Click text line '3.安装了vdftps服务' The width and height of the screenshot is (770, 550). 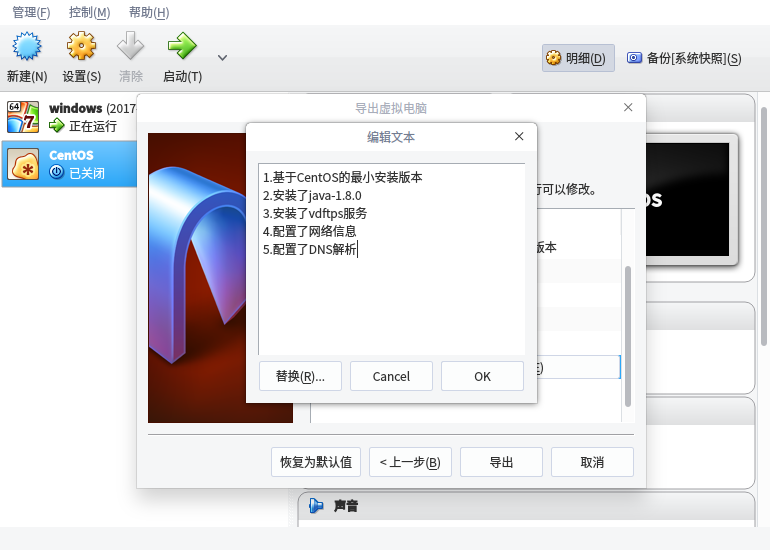point(315,213)
